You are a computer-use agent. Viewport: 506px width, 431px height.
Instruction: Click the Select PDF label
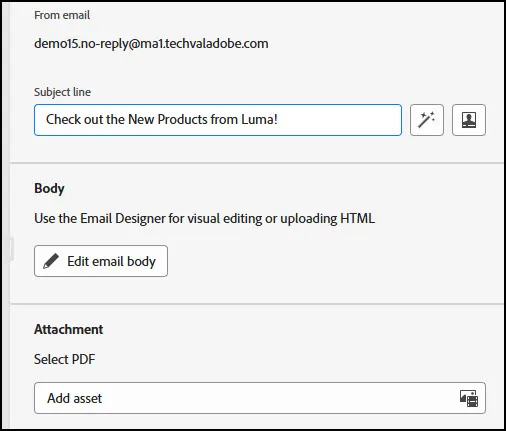65,359
